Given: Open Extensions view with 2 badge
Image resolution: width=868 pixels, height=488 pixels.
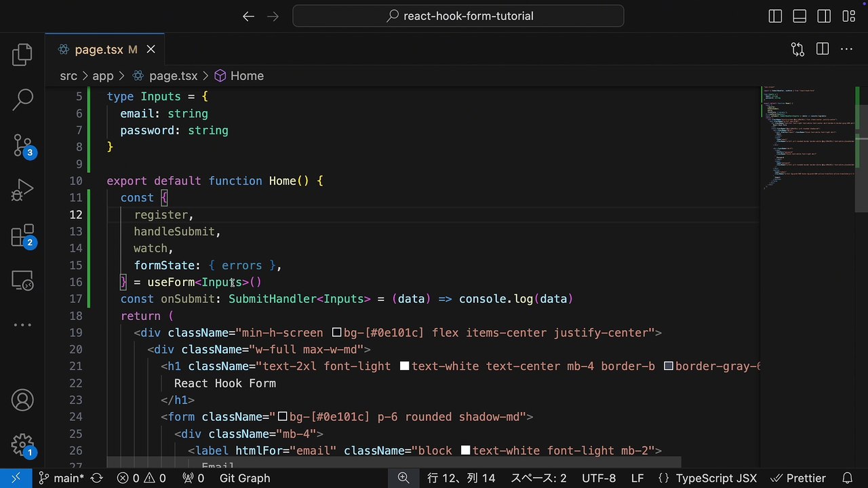Looking at the screenshot, I should coord(22,235).
